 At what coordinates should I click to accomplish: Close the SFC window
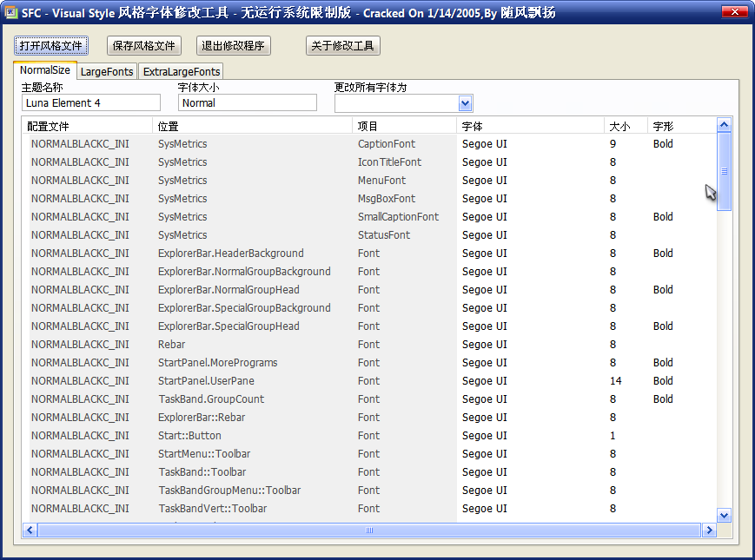(735, 12)
